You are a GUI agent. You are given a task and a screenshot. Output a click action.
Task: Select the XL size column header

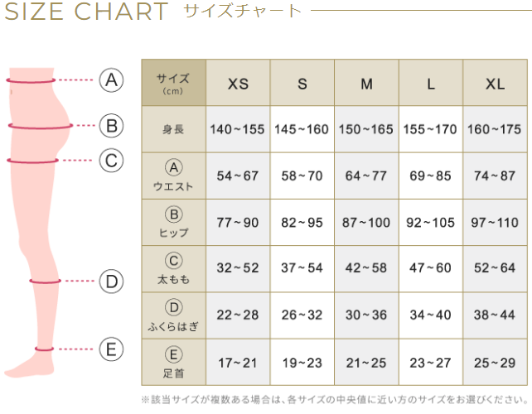[496, 84]
